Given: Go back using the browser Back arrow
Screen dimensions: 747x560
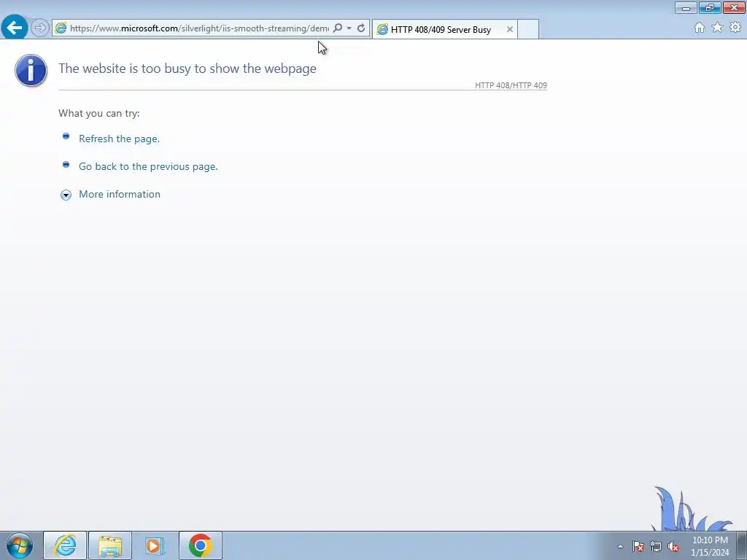Looking at the screenshot, I should [15, 28].
